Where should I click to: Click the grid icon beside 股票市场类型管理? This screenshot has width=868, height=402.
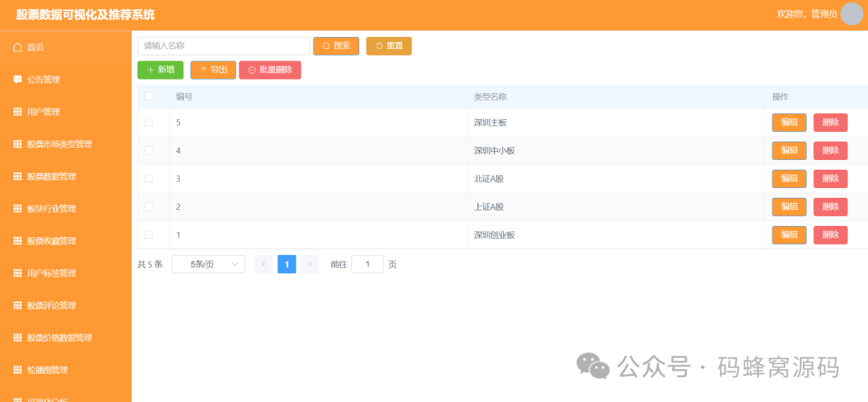[17, 144]
